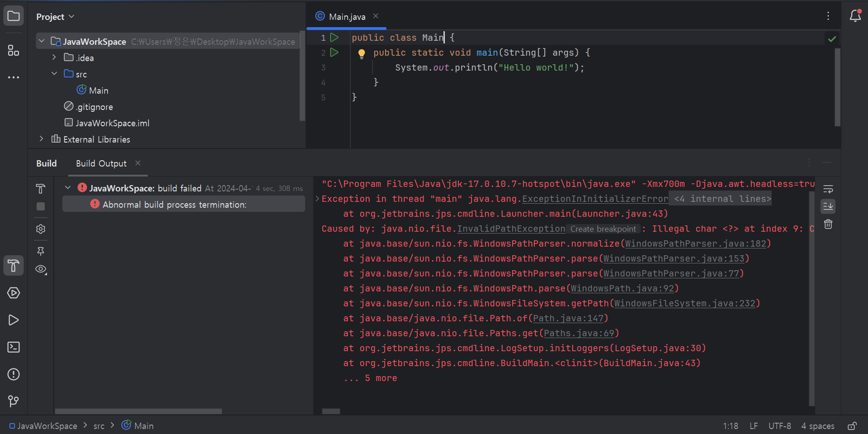Collapse the src folder
The height and width of the screenshot is (434, 868).
pos(54,74)
